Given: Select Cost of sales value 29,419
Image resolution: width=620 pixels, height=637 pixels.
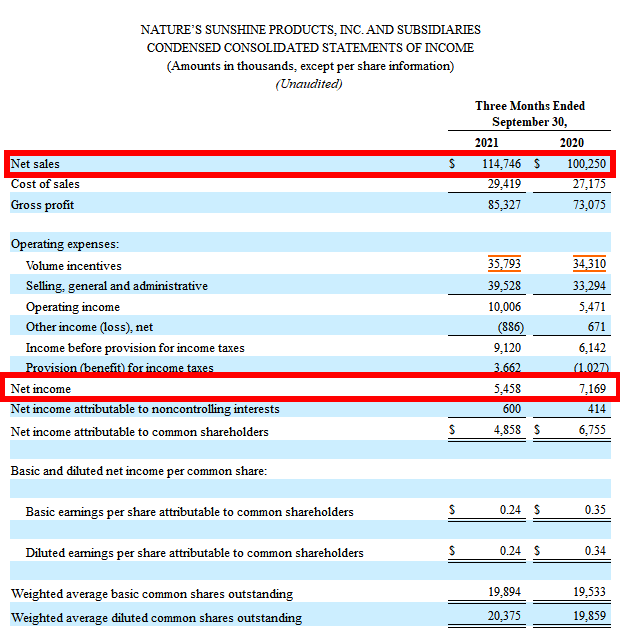Looking at the screenshot, I should 504,184.
